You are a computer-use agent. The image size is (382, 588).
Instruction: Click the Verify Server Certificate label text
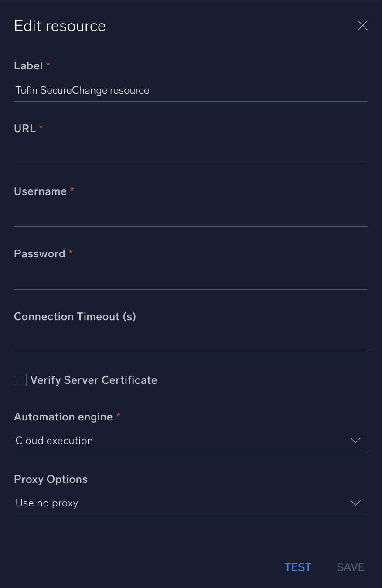94,380
